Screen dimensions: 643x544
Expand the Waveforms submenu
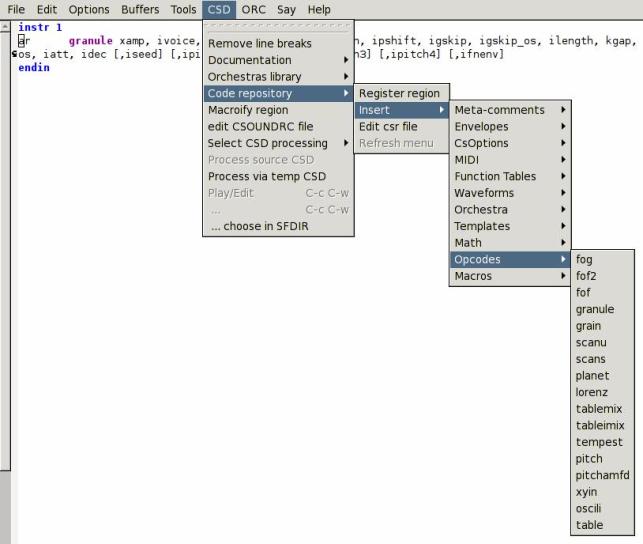[510, 193]
